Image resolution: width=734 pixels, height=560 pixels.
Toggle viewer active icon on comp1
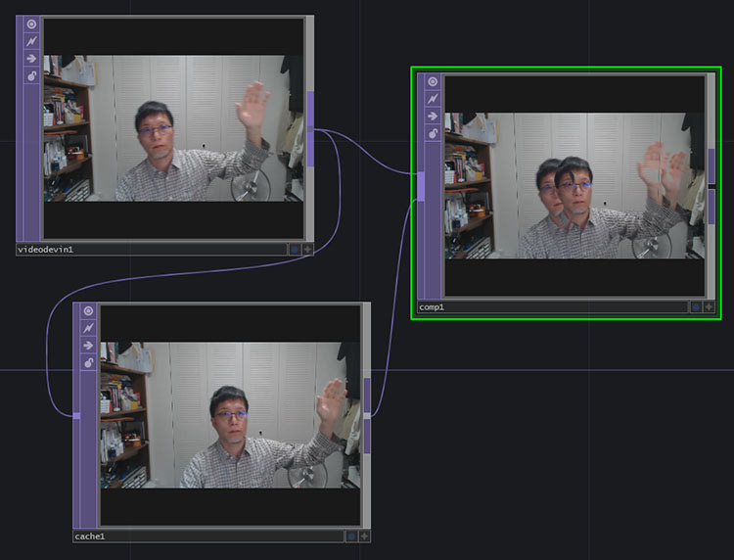coord(433,81)
